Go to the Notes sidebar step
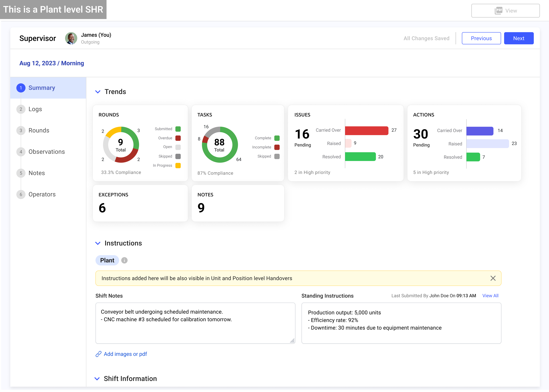Viewport: 549px width, 392px height. point(37,173)
